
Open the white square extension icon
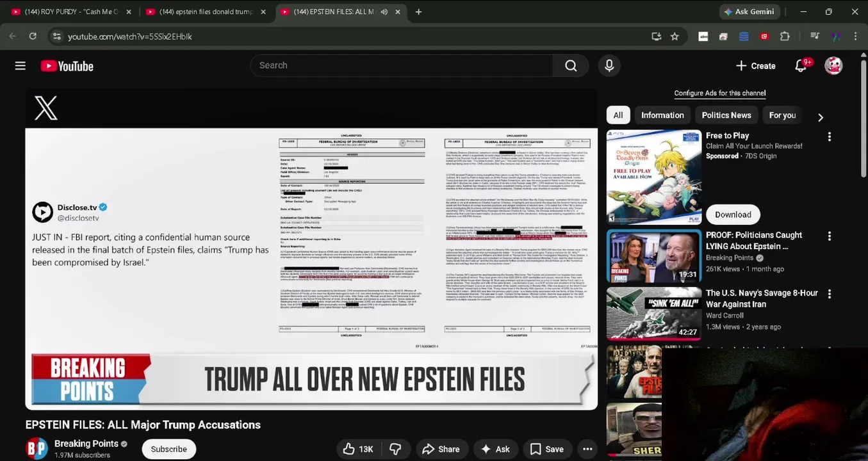pyautogui.click(x=703, y=36)
